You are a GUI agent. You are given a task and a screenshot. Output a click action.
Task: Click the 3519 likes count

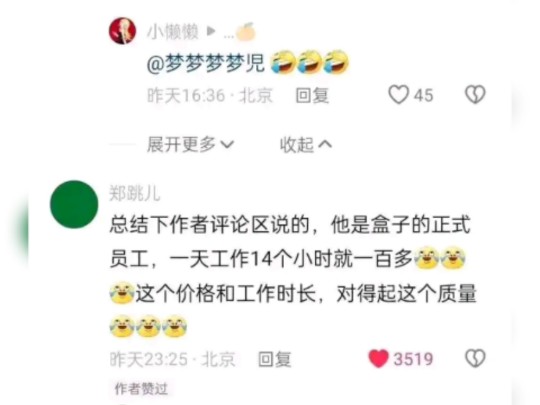click(x=413, y=359)
